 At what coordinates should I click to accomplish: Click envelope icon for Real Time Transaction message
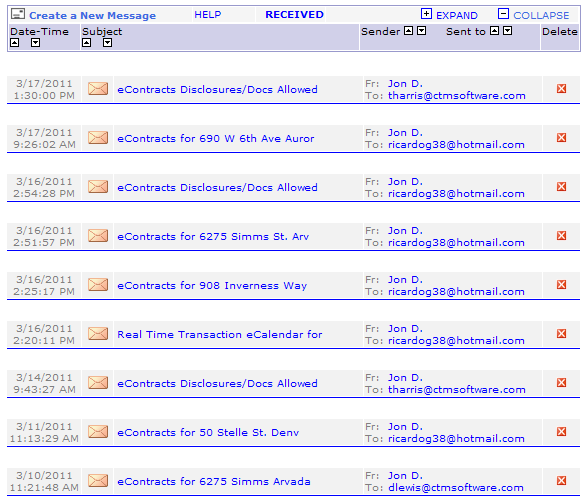click(x=98, y=334)
